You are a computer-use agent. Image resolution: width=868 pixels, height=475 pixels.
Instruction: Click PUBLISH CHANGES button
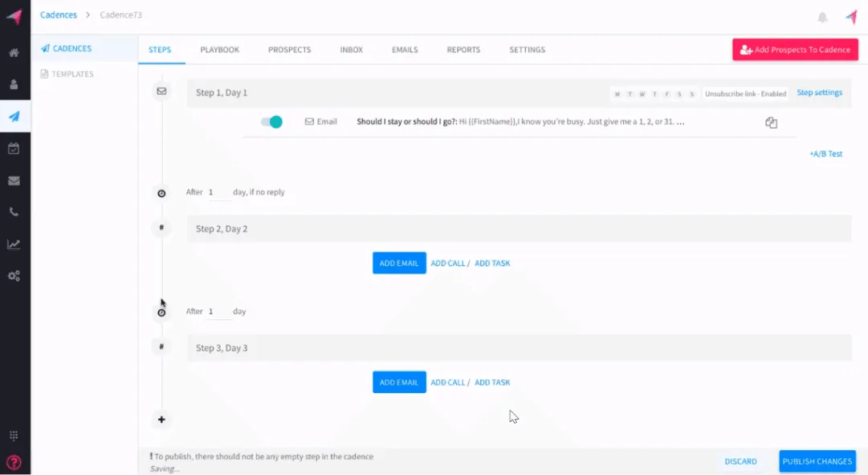817,461
